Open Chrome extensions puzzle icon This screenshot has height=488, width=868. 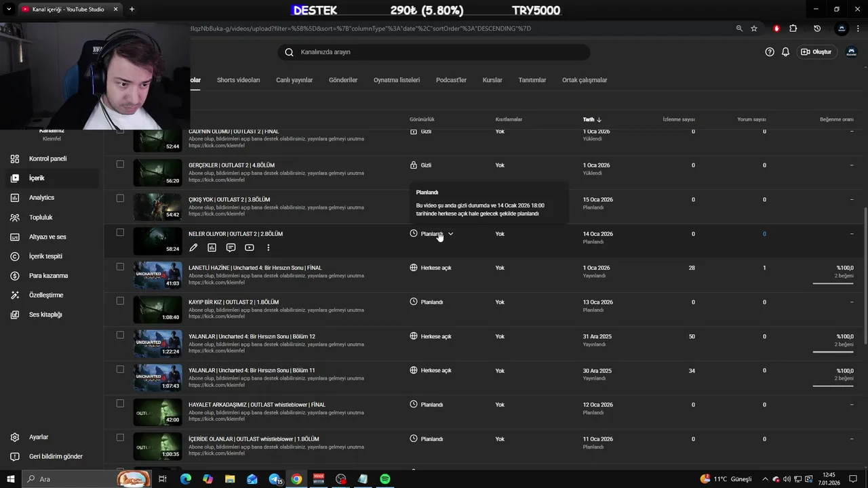[793, 28]
